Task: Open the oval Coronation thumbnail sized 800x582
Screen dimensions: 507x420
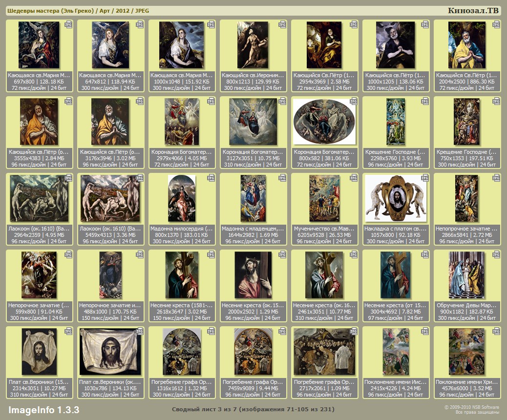Action: tap(324, 122)
